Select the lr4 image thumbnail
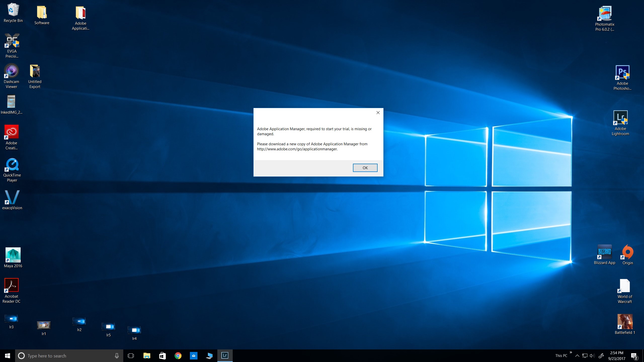Screen dimensions: 644x362 pos(134,330)
